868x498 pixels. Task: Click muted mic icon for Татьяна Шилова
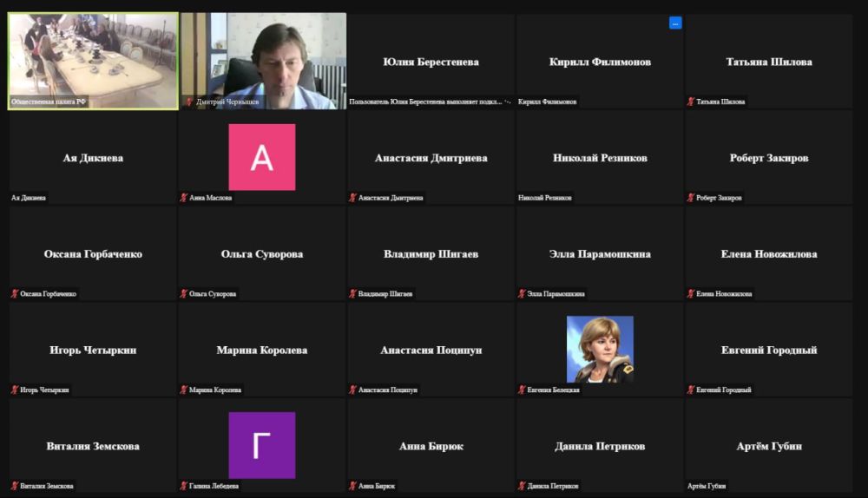click(691, 102)
